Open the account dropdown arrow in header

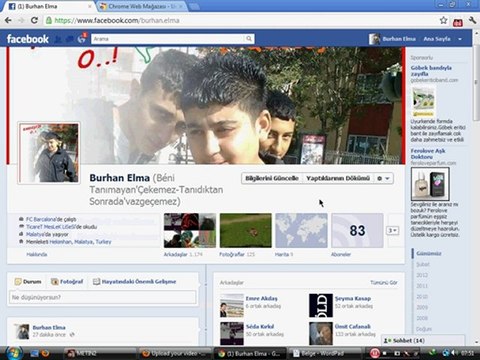tap(460, 39)
